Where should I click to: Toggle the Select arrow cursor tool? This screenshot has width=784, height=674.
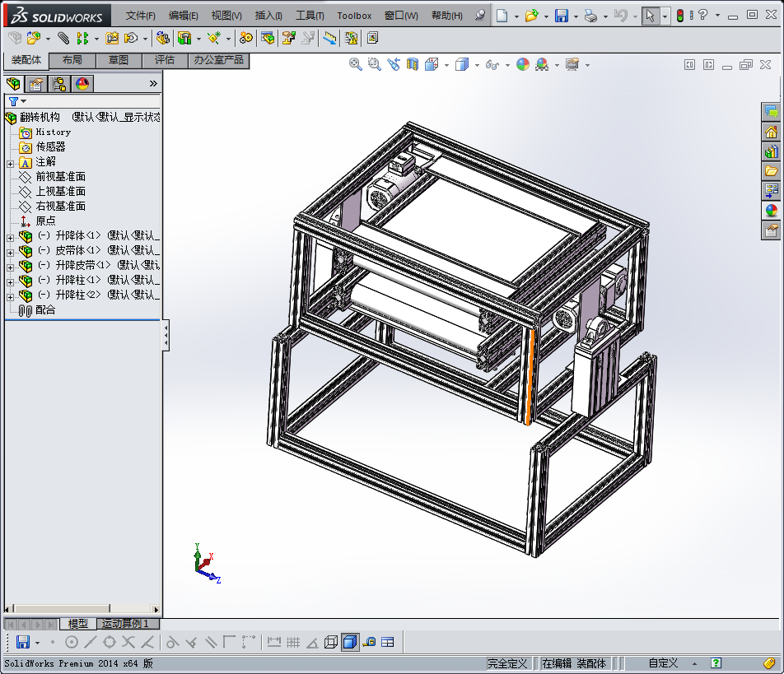(650, 16)
